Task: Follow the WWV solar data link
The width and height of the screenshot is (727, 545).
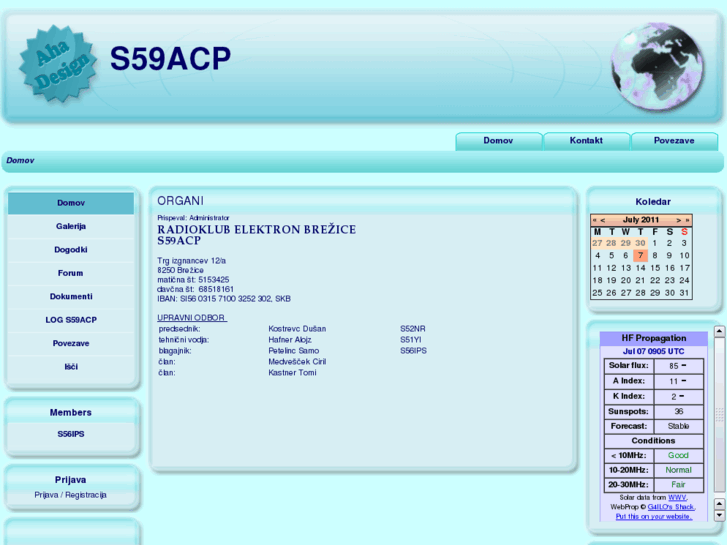Action: coord(677,497)
